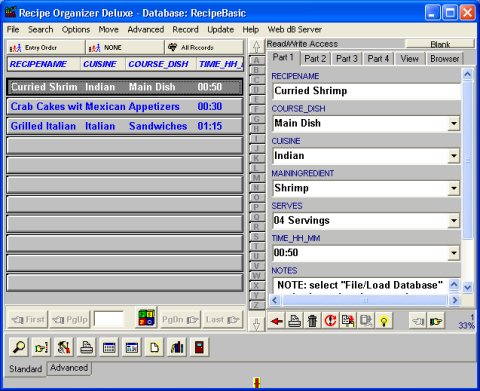Image resolution: width=480 pixels, height=391 pixels.
Task: Click the page number input box
Action: click(x=109, y=320)
